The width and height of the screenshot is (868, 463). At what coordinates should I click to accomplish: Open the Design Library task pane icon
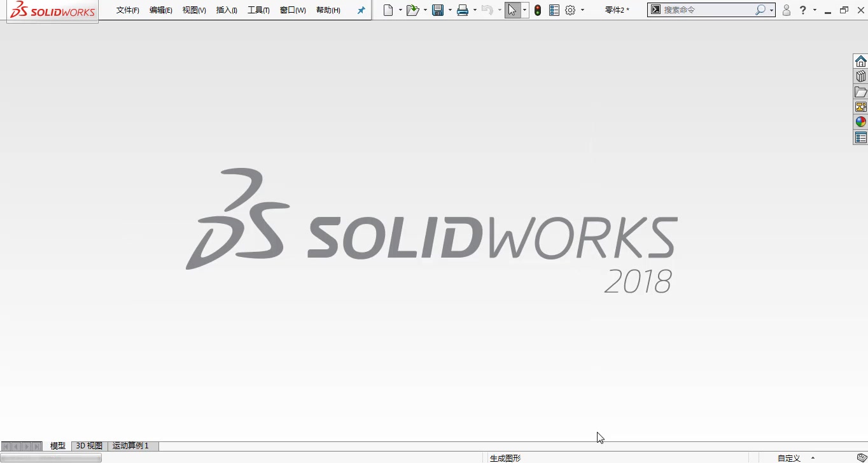(860, 76)
